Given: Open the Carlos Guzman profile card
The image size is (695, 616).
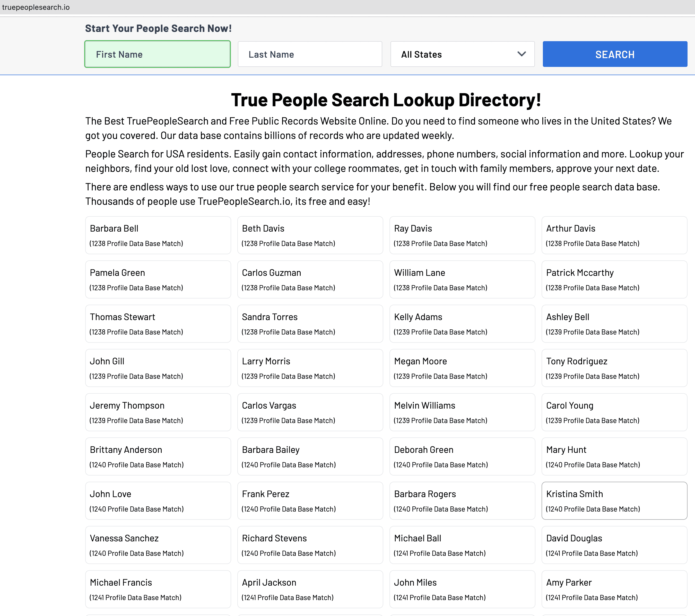Looking at the screenshot, I should coord(310,279).
